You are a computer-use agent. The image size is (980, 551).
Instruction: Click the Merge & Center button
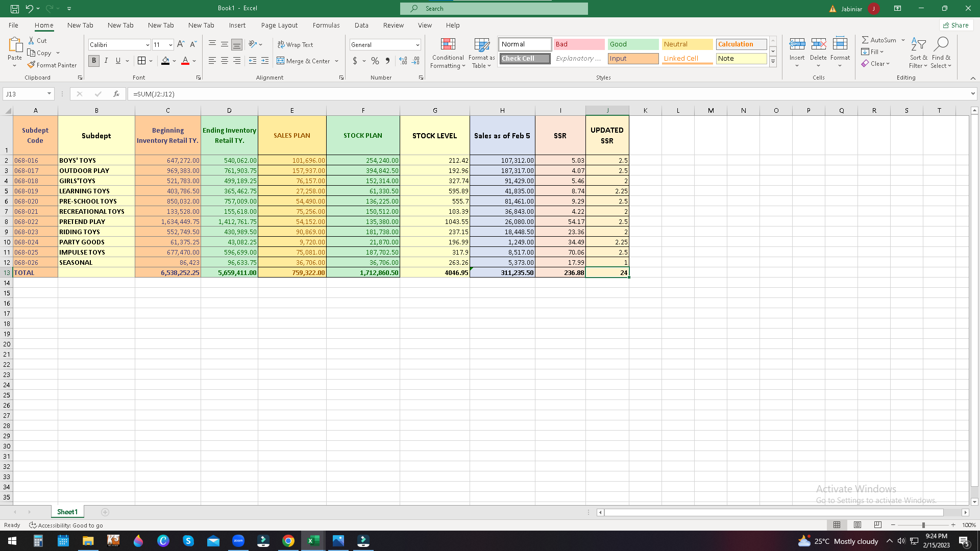pyautogui.click(x=304, y=61)
